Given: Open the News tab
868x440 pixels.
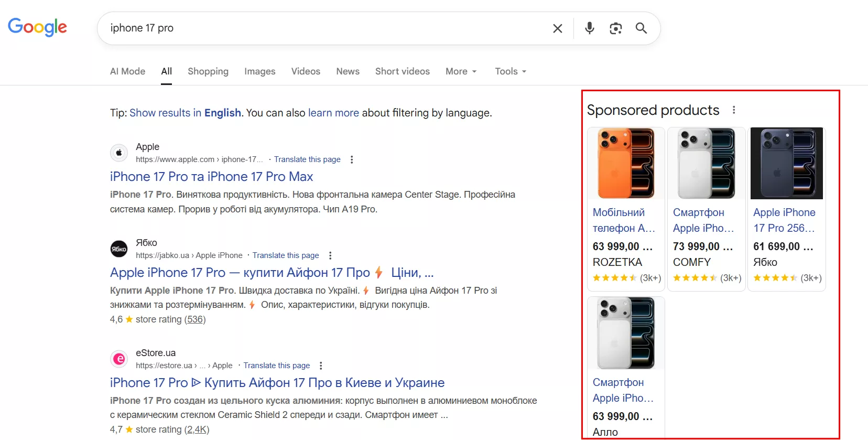Looking at the screenshot, I should [x=348, y=71].
